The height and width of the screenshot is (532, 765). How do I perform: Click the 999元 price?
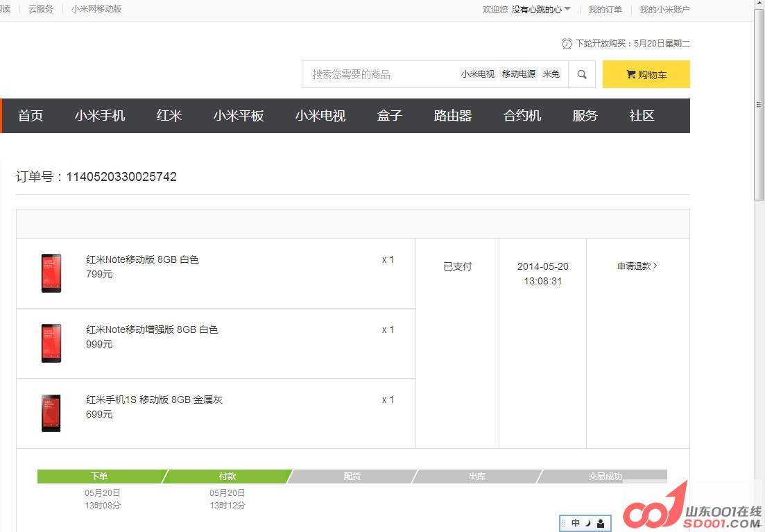coord(99,344)
